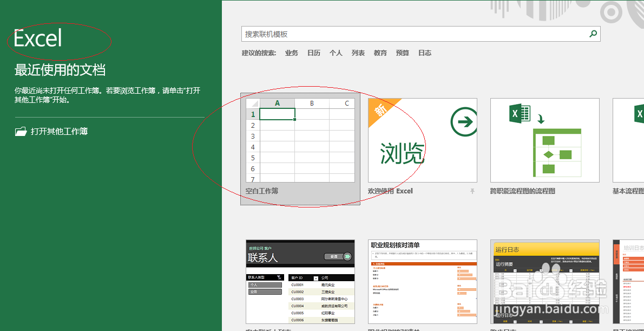Open the 职业规划核对清单 template
The height and width of the screenshot is (331, 644).
point(423,282)
